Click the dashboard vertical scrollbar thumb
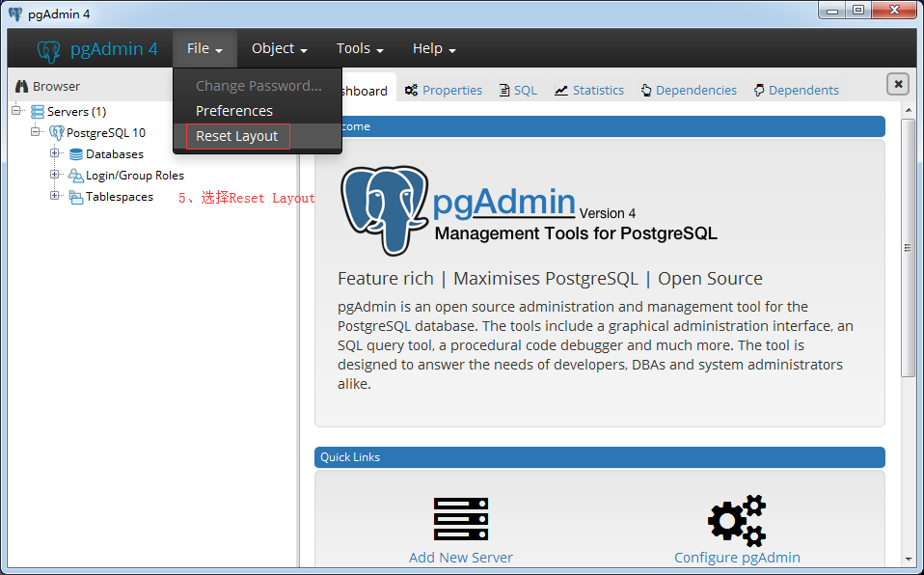This screenshot has width=924, height=575. (x=908, y=248)
